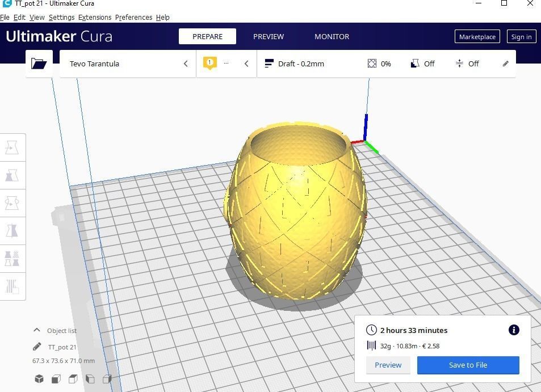Click the Object list label
541x392 pixels.
(x=62, y=331)
